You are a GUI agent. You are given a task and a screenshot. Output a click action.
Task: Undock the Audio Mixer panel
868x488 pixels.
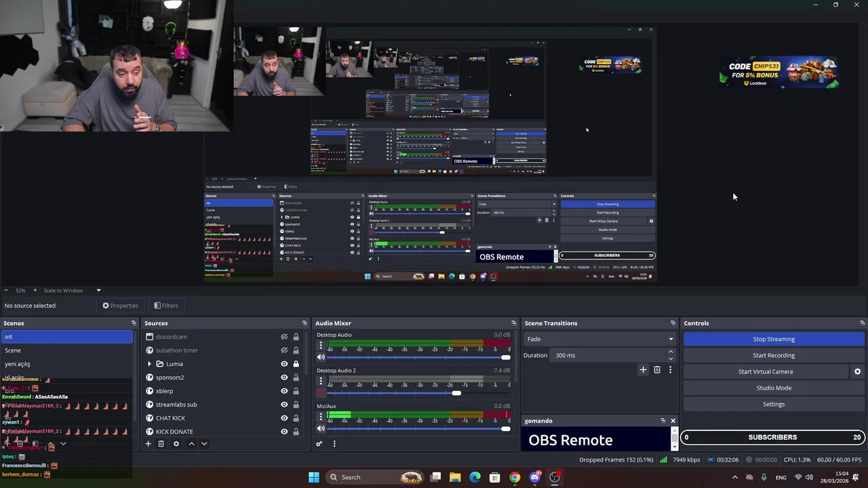513,323
